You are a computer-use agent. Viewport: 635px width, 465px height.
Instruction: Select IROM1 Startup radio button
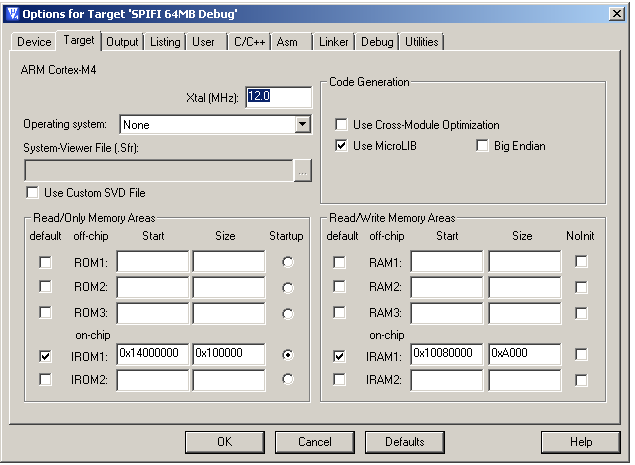[288, 355]
